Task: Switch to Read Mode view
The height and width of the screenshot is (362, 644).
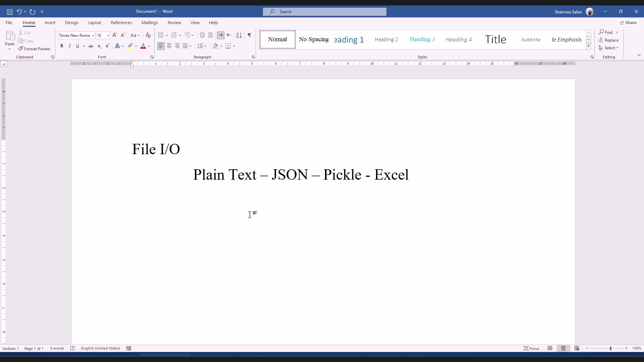Action: click(550, 349)
